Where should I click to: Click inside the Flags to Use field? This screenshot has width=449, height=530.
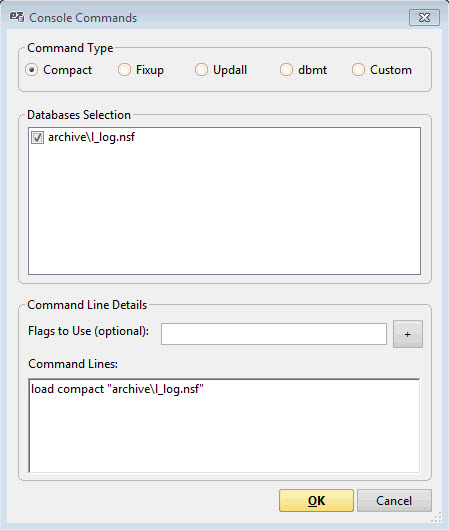pyautogui.click(x=274, y=334)
